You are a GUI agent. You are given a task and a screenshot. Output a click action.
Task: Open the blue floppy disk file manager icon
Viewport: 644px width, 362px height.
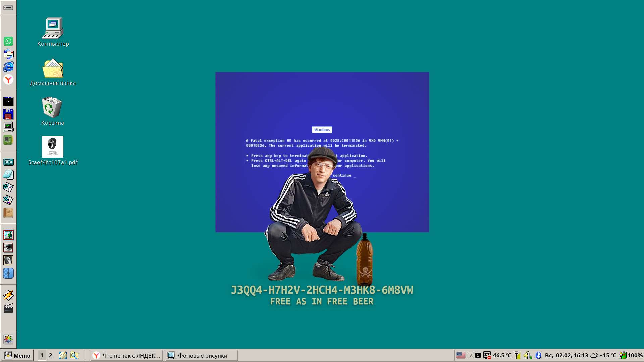(8, 114)
